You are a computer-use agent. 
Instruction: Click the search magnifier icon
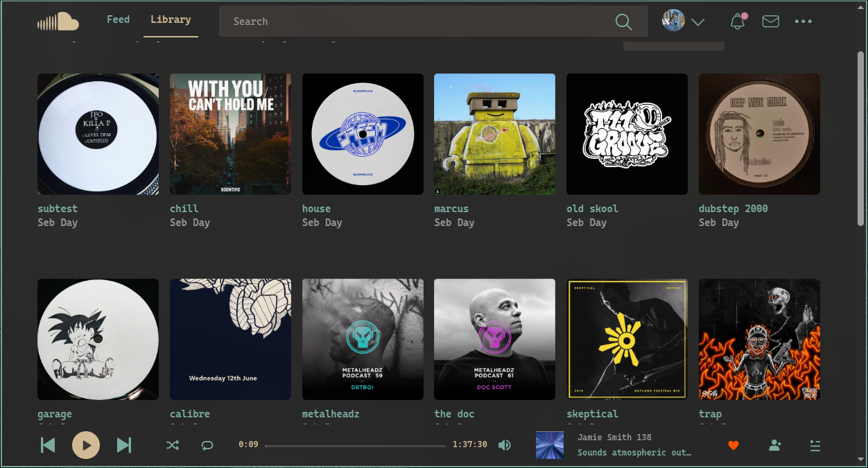(x=623, y=21)
